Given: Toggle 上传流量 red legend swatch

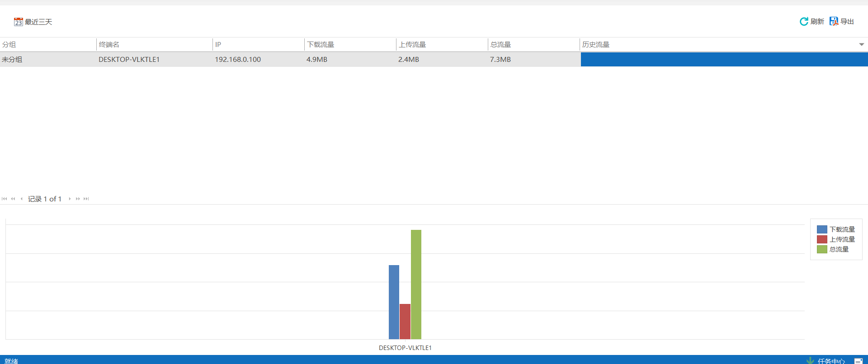Looking at the screenshot, I should pyautogui.click(x=822, y=239).
